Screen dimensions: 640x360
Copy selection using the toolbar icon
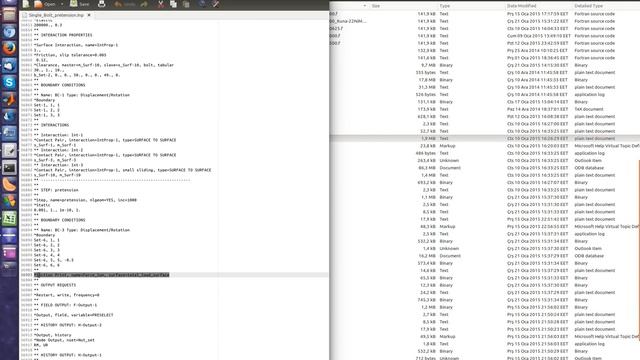(173, 4)
